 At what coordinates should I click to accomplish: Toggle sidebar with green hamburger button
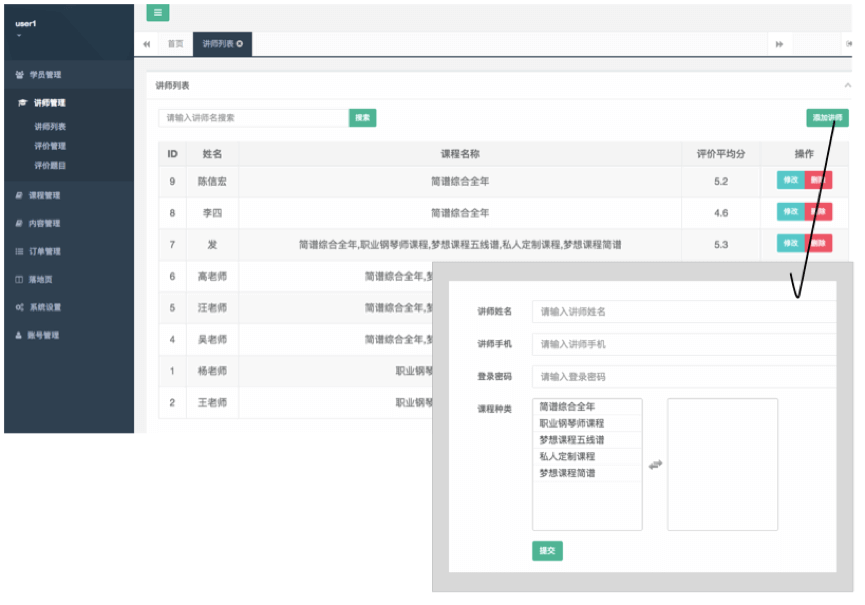[158, 13]
